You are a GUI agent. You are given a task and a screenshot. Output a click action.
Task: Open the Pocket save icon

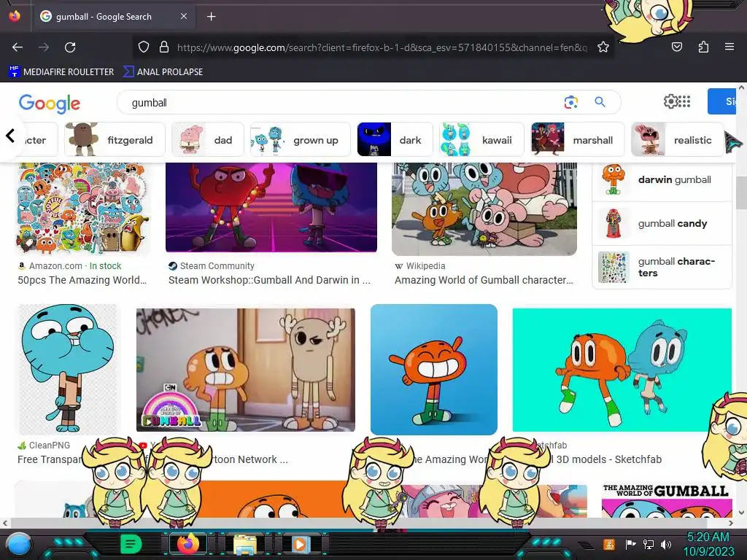click(676, 47)
